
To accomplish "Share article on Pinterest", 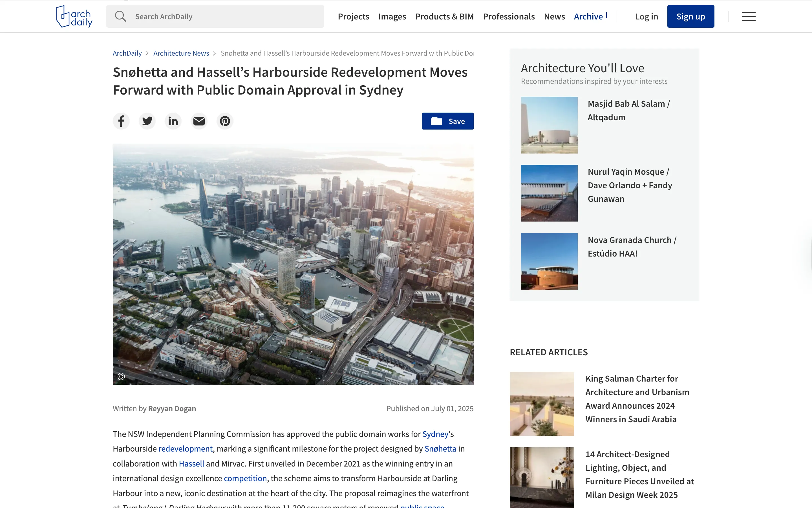I will tap(225, 121).
